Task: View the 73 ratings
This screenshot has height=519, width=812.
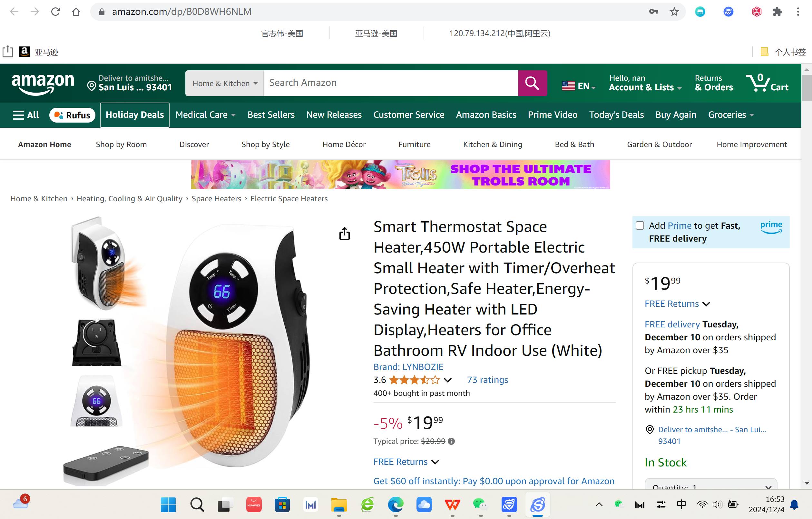Action: coord(487,380)
